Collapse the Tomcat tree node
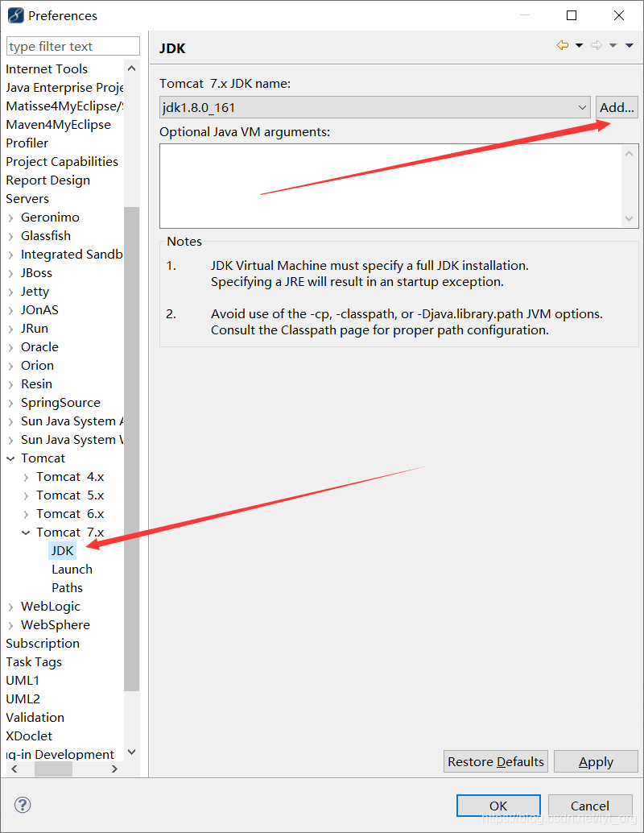The image size is (644, 833). [x=10, y=458]
